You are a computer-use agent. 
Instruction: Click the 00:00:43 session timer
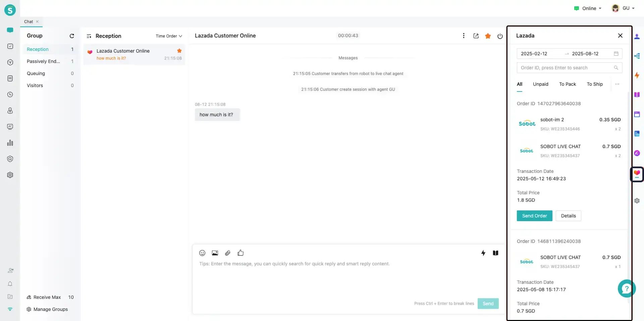[348, 36]
